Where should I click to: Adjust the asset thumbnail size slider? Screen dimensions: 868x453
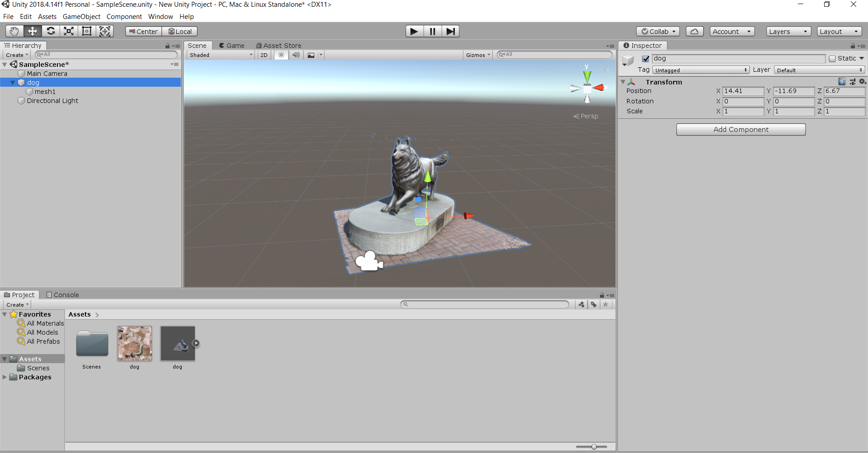594,447
